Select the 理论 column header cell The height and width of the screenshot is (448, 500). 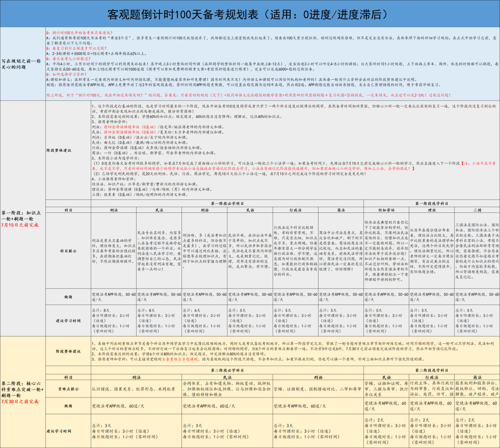tap(432, 210)
